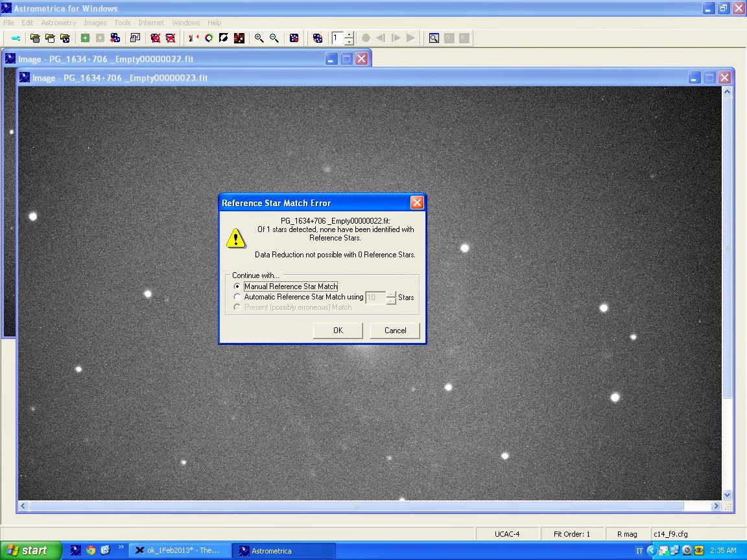Screen dimensions: 747x560
Task: Click the toolbar number spinner down arrow
Action: (349, 41)
